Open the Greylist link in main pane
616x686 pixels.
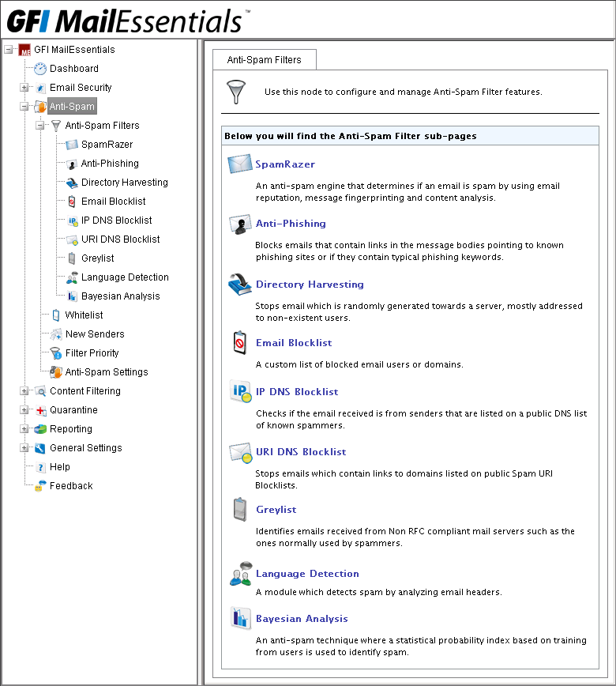276,510
